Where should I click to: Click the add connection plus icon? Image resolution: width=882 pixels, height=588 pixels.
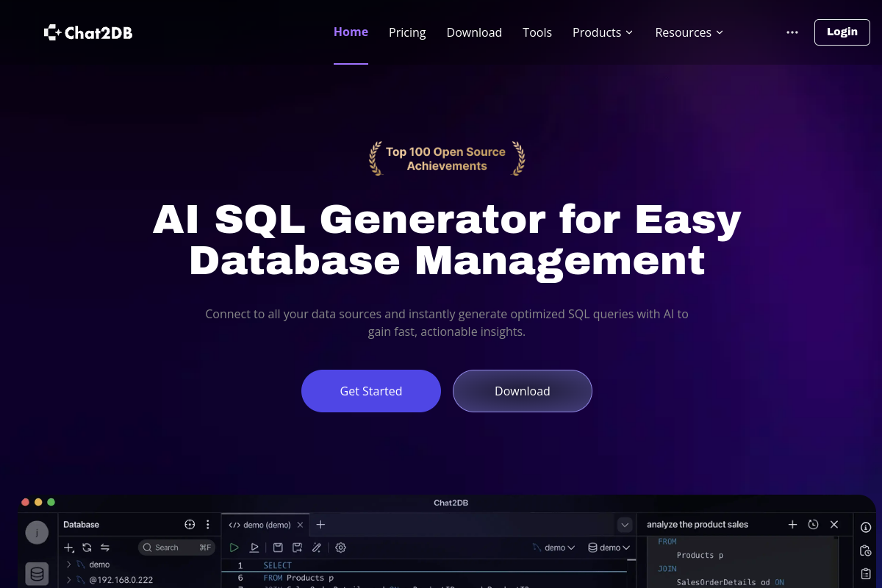click(x=69, y=548)
